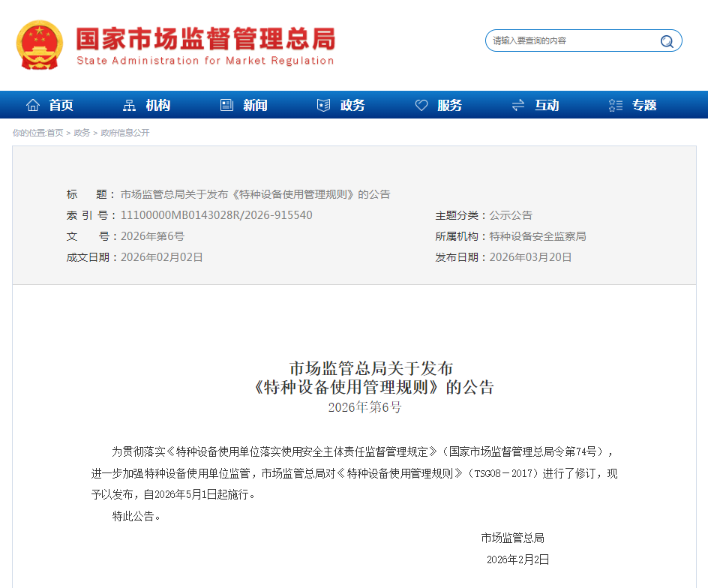Click the home icon beside 首页 in navigation
Image resolution: width=708 pixels, height=588 pixels.
[32, 104]
